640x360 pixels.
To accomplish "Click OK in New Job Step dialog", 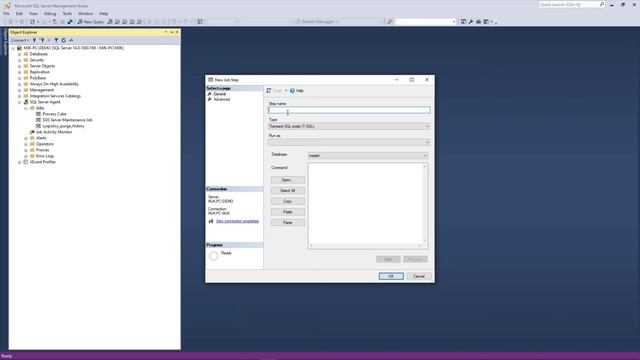I will point(391,276).
